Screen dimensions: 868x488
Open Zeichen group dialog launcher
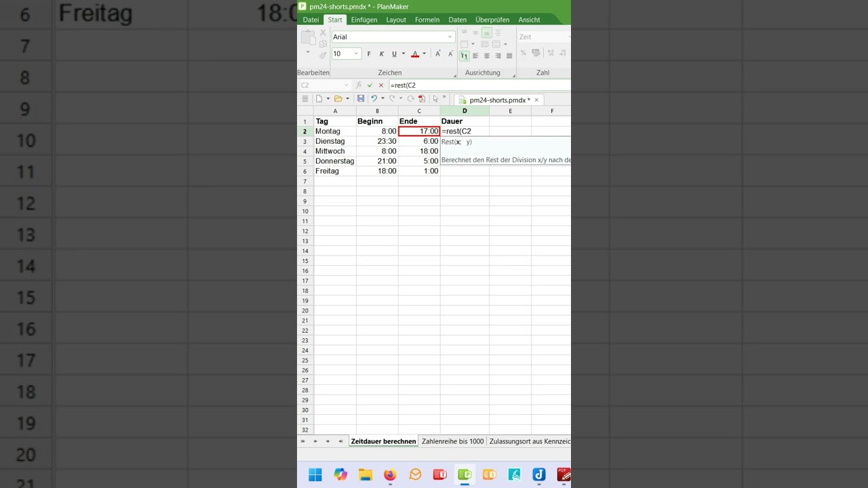[455, 76]
